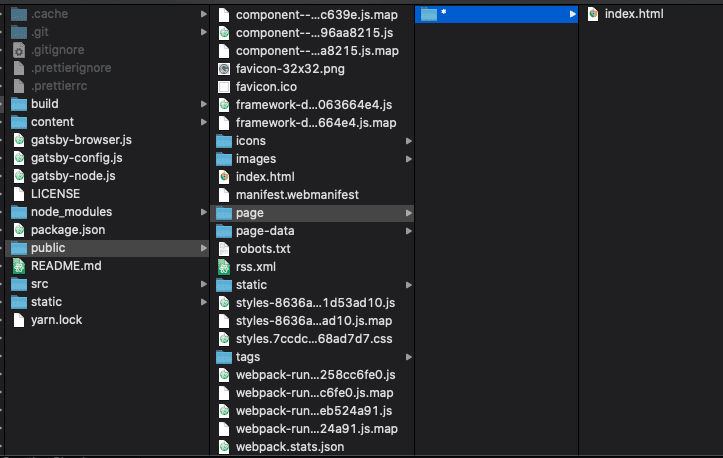Viewport: 723px width, 458px height.
Task: Expand the build folder chevron
Action: pyautogui.click(x=203, y=104)
